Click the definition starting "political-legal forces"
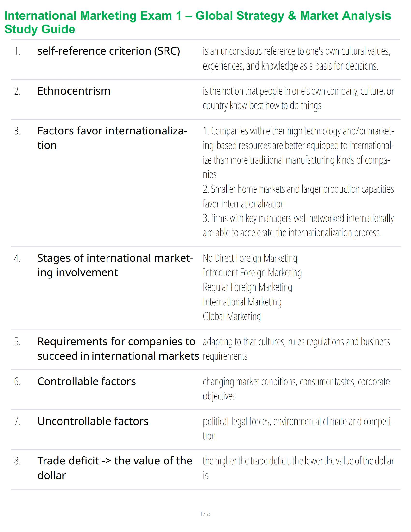Image resolution: width=411 pixels, height=532 pixels. tap(298, 429)
